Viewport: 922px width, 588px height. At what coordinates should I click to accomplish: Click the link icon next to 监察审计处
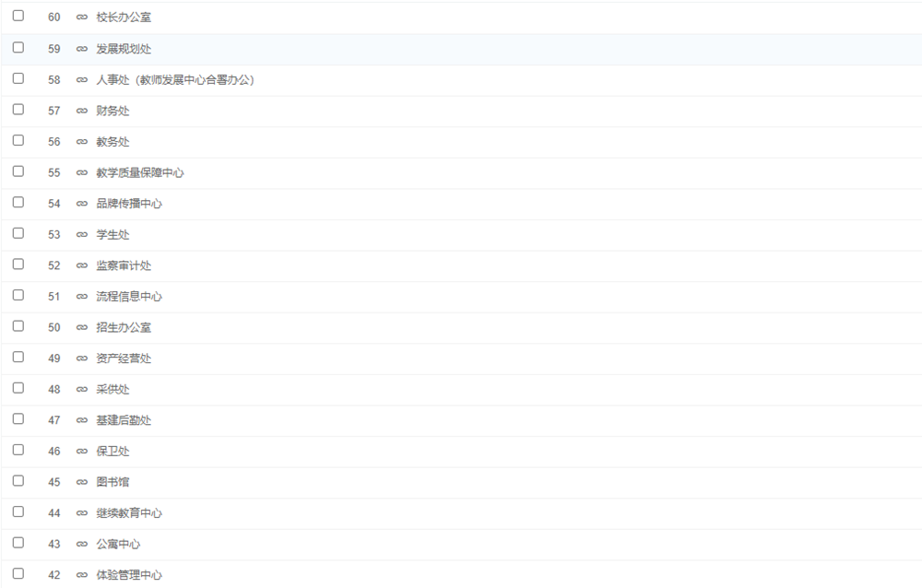82,265
